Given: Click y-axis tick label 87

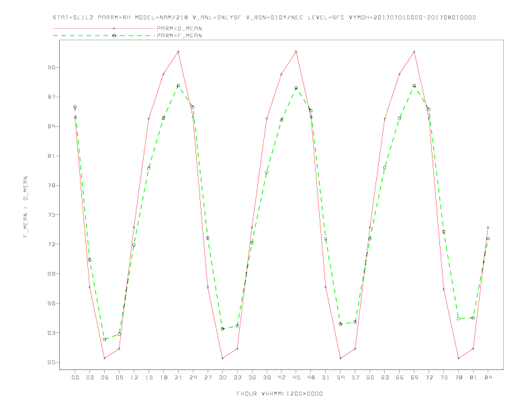Looking at the screenshot, I should (x=51, y=97).
